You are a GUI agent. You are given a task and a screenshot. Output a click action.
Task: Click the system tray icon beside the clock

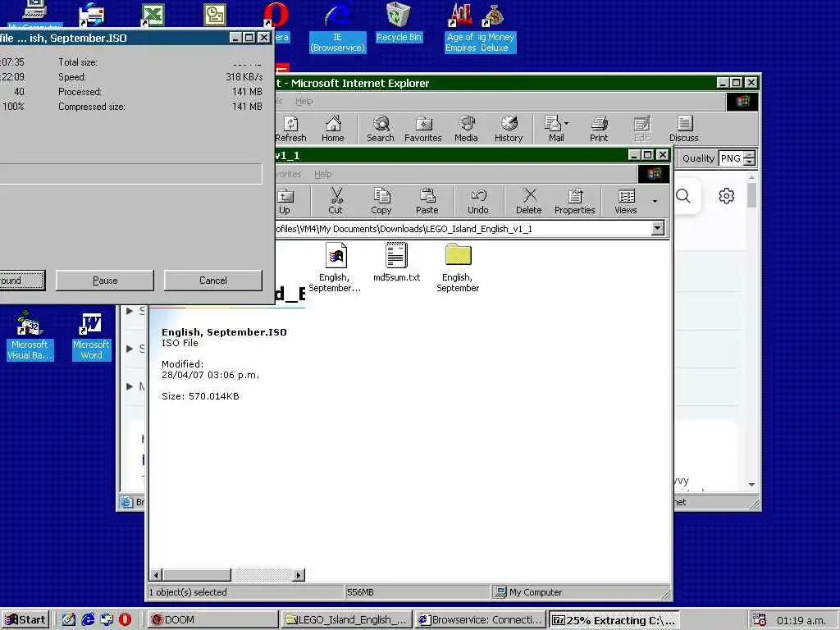(759, 620)
